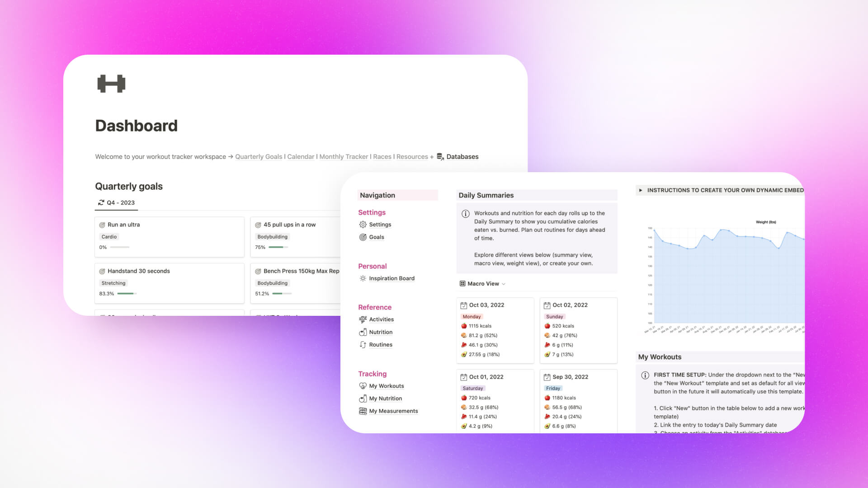Select the Monthly Tracker tab in breadcrumb
The image size is (868, 488).
pos(344,156)
